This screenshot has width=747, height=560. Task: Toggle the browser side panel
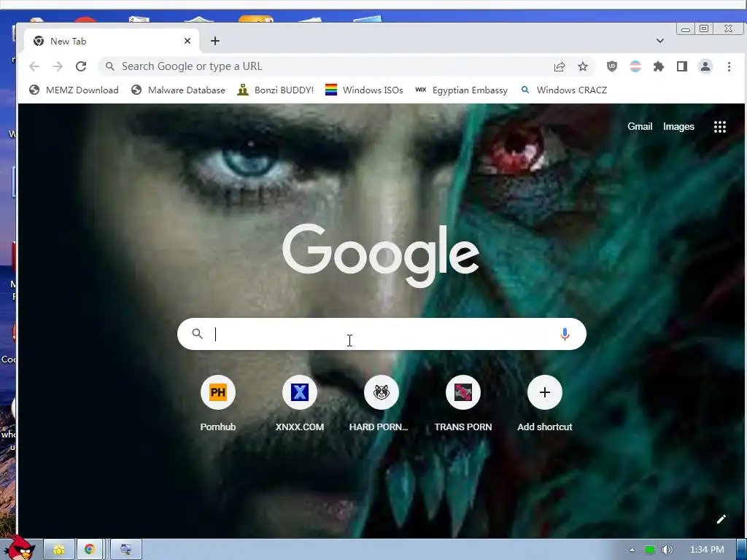[682, 66]
